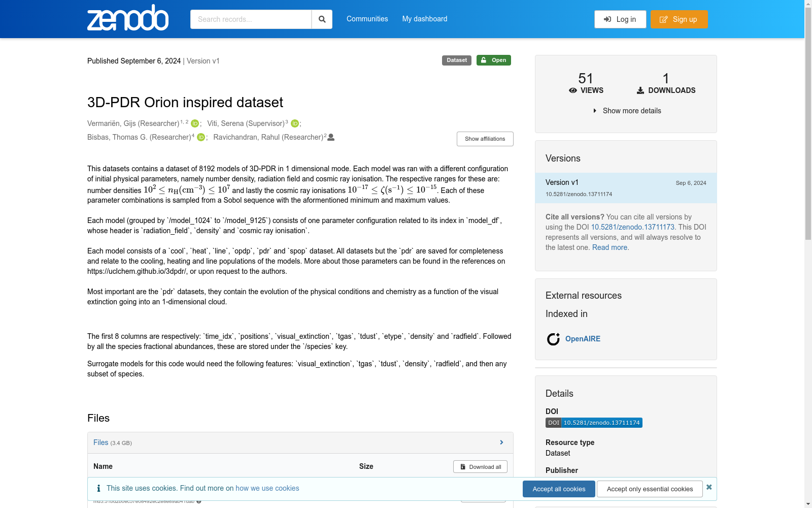The width and height of the screenshot is (812, 508).
Task: Open how we use cookies link
Action: pyautogui.click(x=267, y=488)
